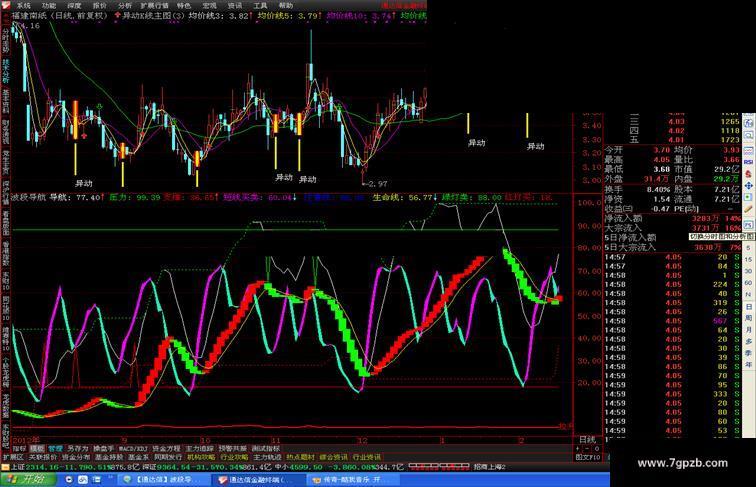Click 净流入额 value 3283万

point(705,218)
